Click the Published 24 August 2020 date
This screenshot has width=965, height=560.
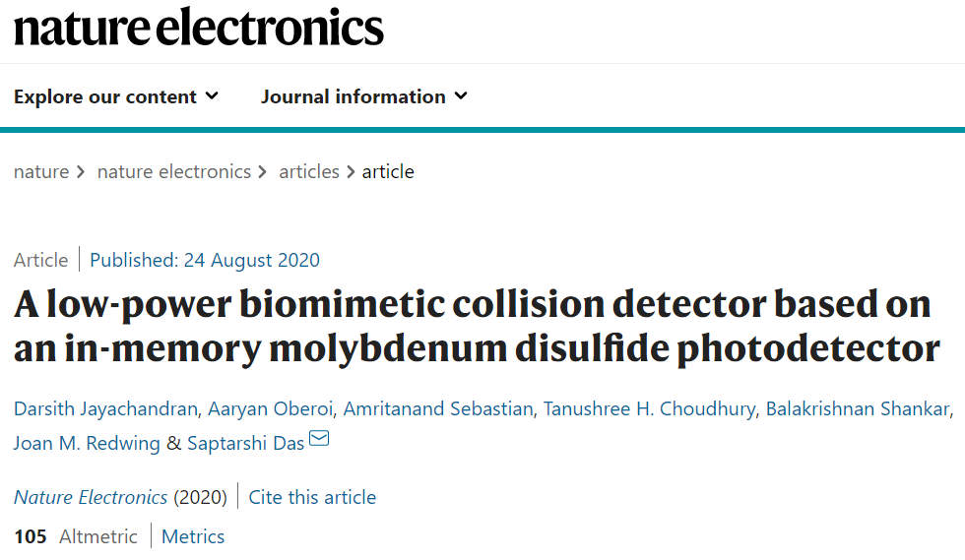[205, 260]
